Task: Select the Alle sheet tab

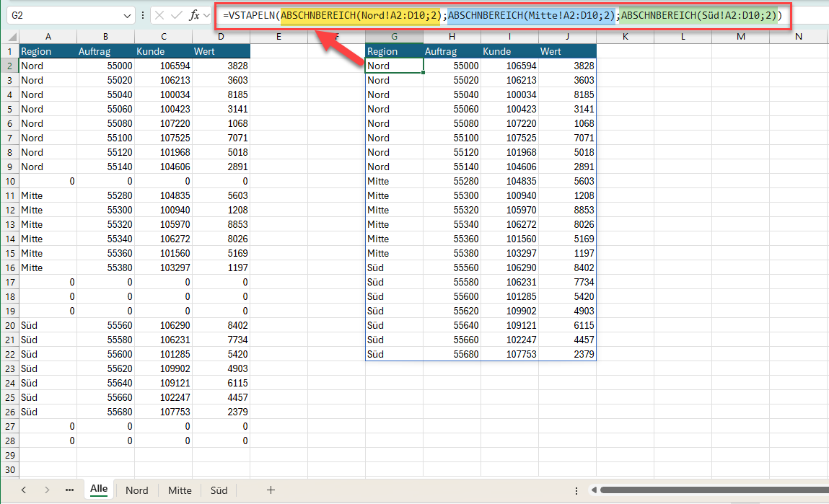Action: 99,489
